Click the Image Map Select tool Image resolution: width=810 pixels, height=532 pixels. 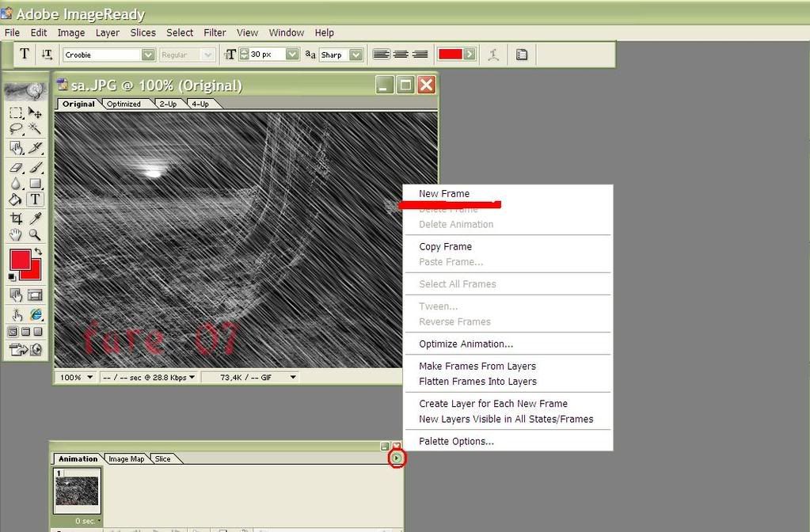tap(16, 149)
